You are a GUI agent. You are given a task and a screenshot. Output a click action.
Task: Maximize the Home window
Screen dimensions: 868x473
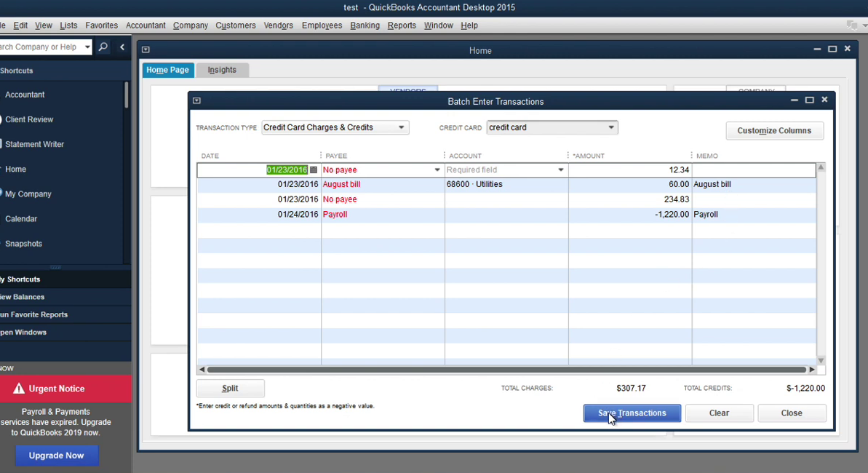[x=832, y=49]
